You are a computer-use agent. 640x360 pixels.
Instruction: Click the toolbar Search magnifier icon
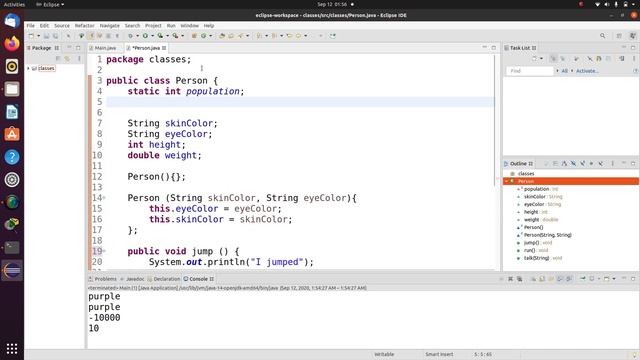pyautogui.click(x=602, y=36)
